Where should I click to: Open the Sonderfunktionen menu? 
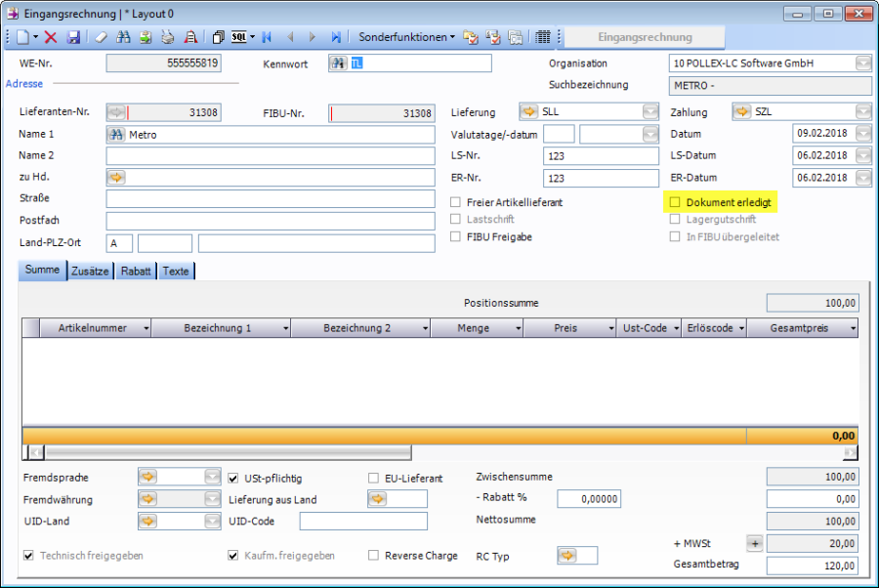tap(406, 37)
